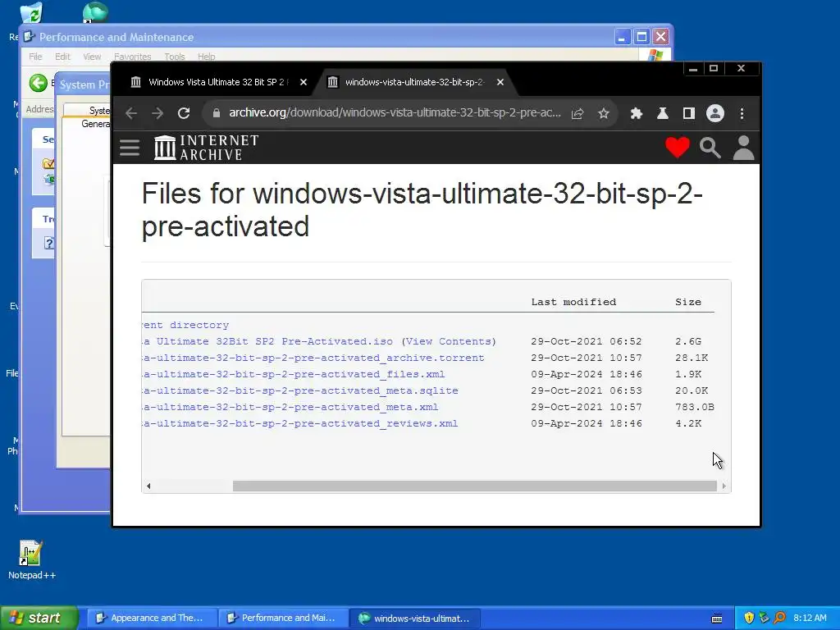Open the _meta.sqlite link

[300, 390]
